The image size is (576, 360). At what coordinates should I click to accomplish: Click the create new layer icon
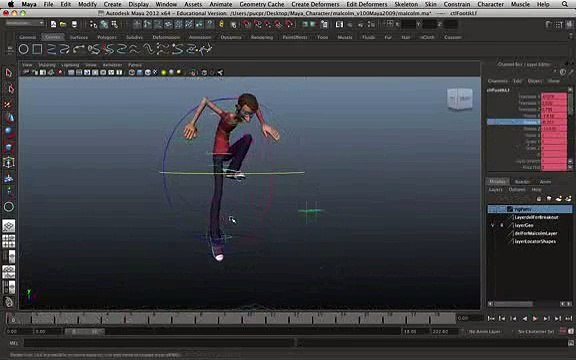coord(558,199)
